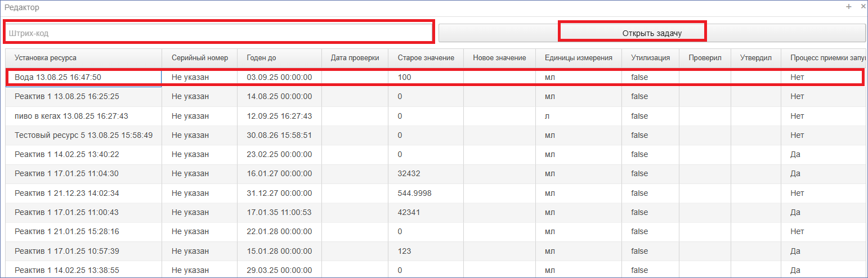Click the expiry date 30.08.26 15:58:51
Screen dimensions: 868x278
pyautogui.click(x=279, y=135)
